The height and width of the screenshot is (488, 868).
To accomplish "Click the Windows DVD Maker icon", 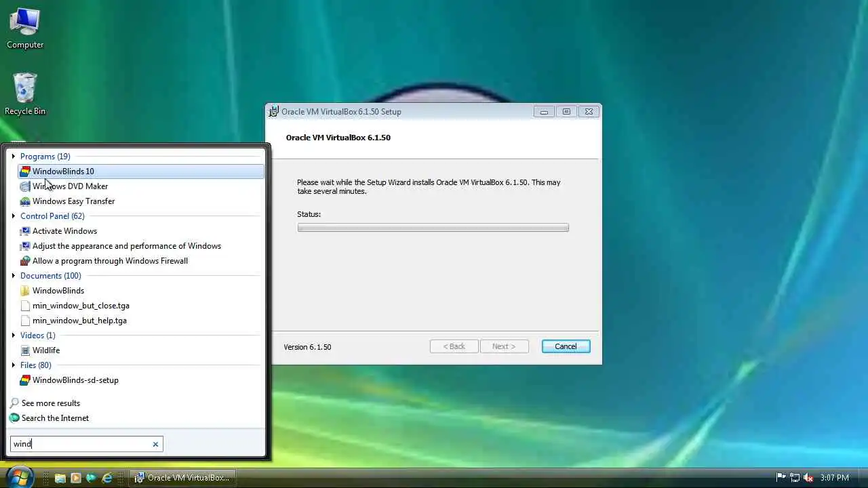I will (x=25, y=186).
